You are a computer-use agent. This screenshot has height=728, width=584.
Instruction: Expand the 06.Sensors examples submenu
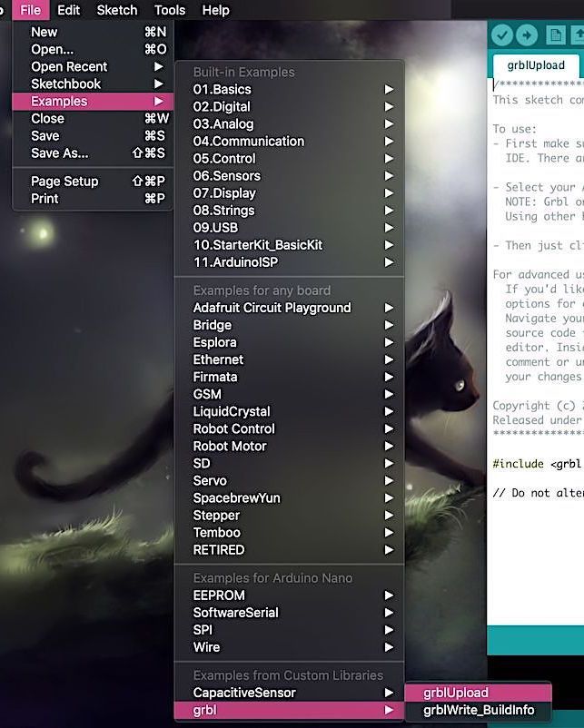pos(289,176)
